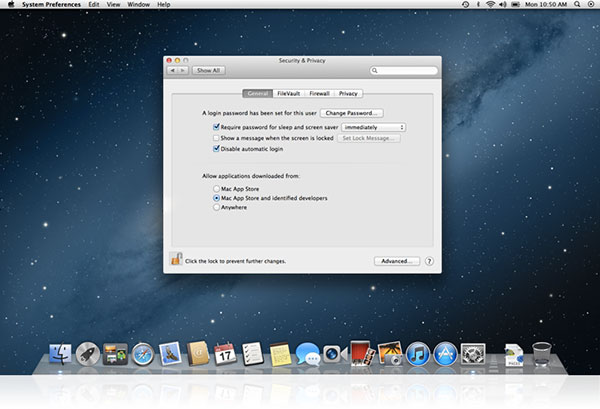Open the Window menu
This screenshot has height=409, width=600.
(x=139, y=4)
